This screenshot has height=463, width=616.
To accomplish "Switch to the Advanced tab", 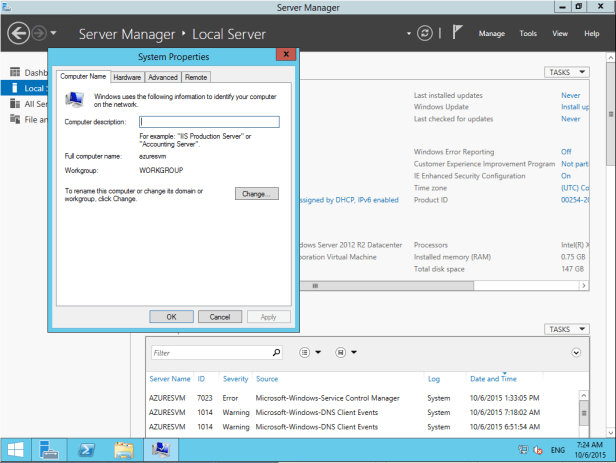I will click(163, 77).
